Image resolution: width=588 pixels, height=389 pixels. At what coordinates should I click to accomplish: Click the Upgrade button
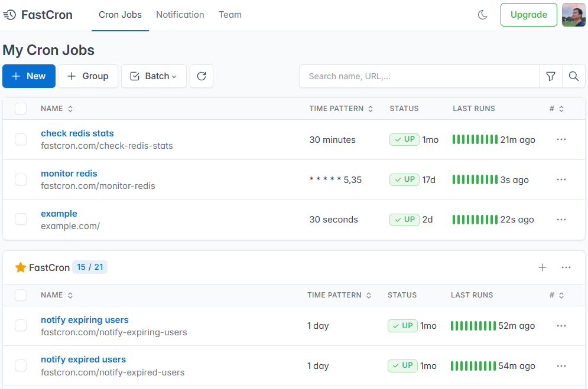click(529, 15)
